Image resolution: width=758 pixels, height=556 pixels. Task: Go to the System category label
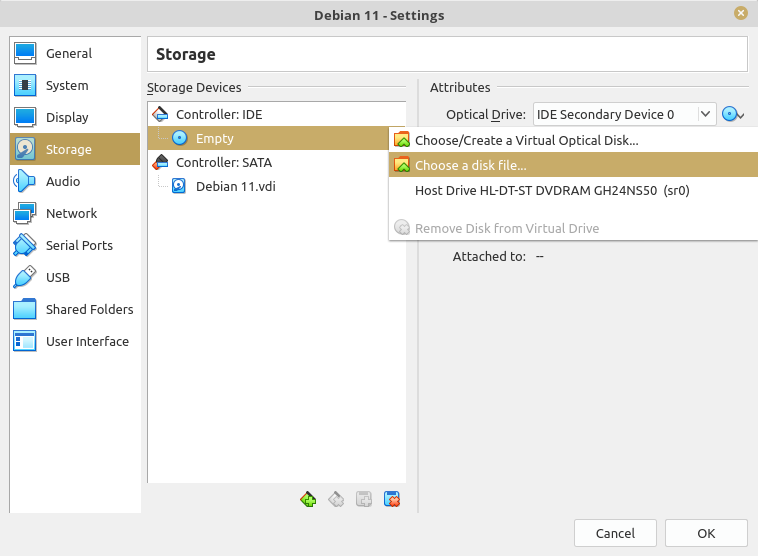[67, 86]
